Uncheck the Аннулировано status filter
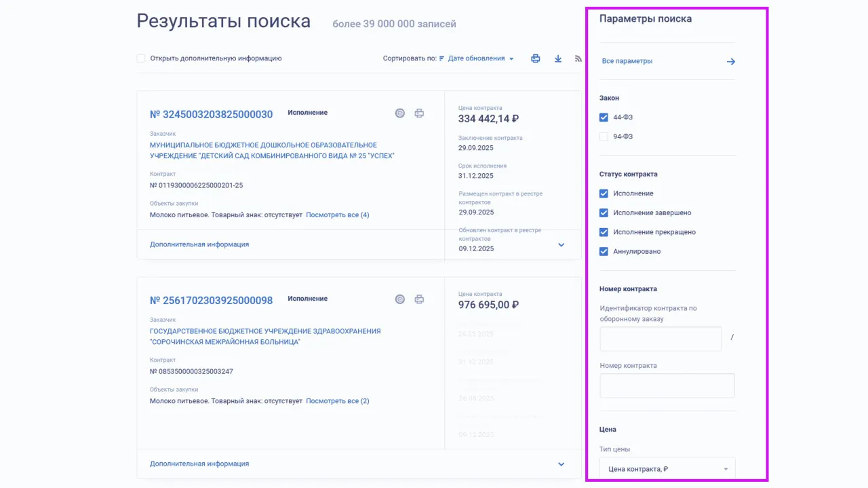The width and height of the screenshot is (868, 488). 604,252
